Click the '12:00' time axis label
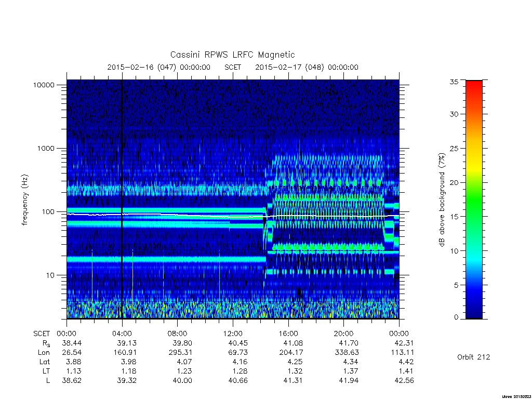 coord(233,334)
